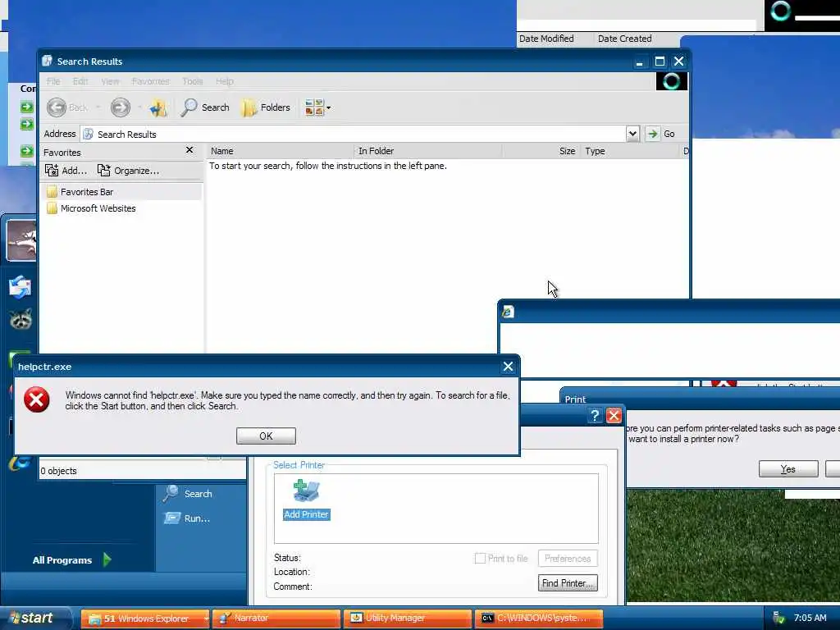Sort by the Name column header
This screenshot has width=840, height=630.
tap(281, 151)
